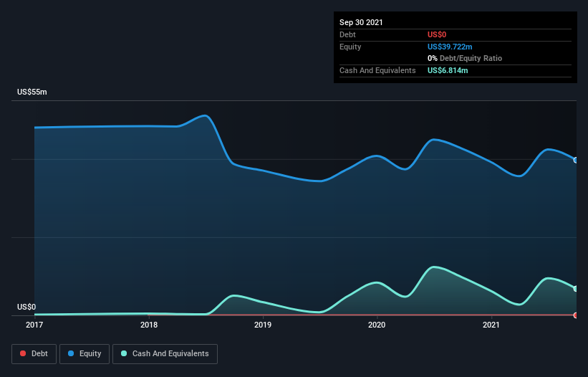
Task: Toggle the Equity legend button
Action: (x=85, y=354)
